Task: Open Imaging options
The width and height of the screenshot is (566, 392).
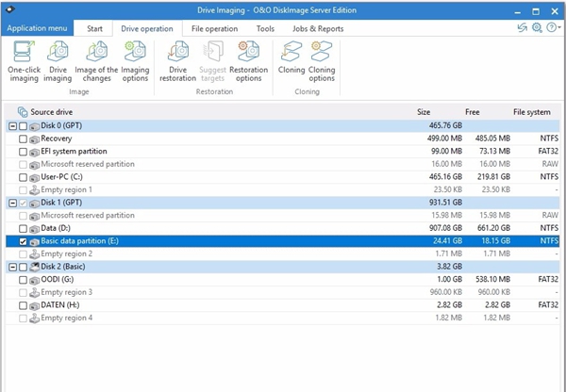Action: coord(135,61)
